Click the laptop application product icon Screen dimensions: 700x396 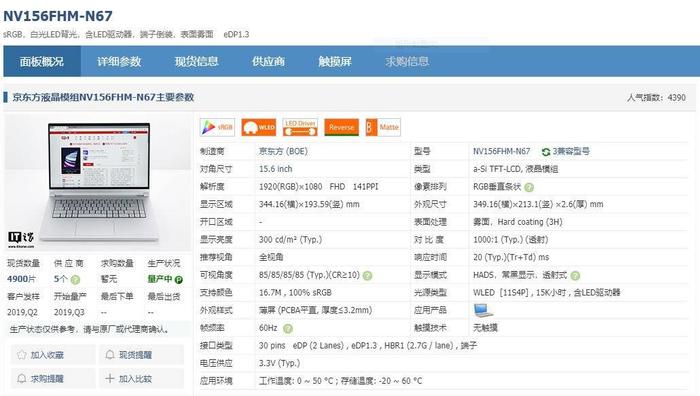coord(483,310)
